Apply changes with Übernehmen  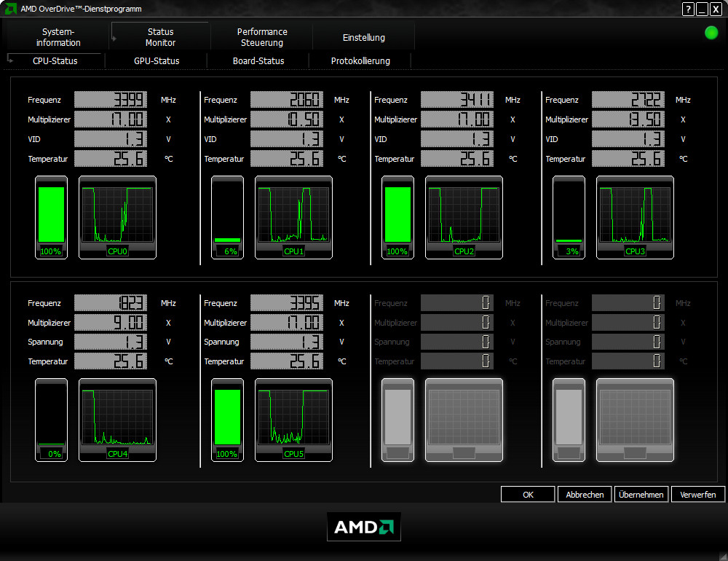pyautogui.click(x=641, y=495)
